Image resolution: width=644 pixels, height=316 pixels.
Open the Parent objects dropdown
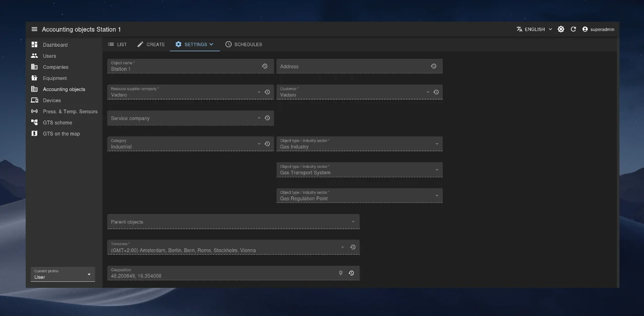click(233, 222)
